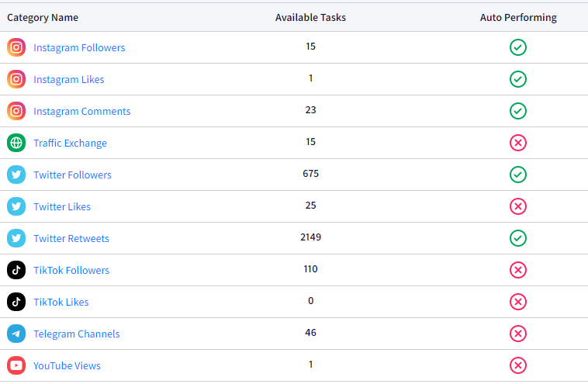
Task: Disable auto performing for Twitter Retweets
Action: (518, 238)
